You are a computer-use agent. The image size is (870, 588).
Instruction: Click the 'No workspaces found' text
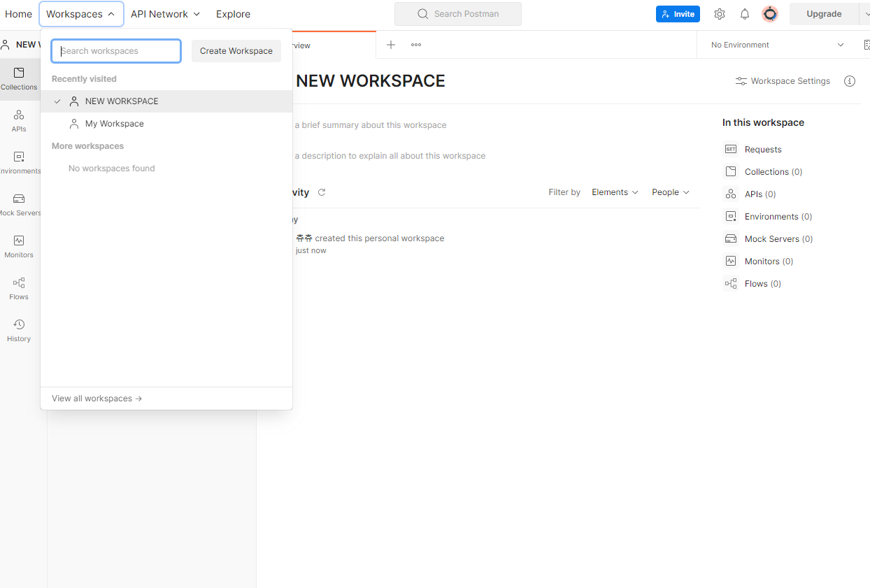[112, 168]
